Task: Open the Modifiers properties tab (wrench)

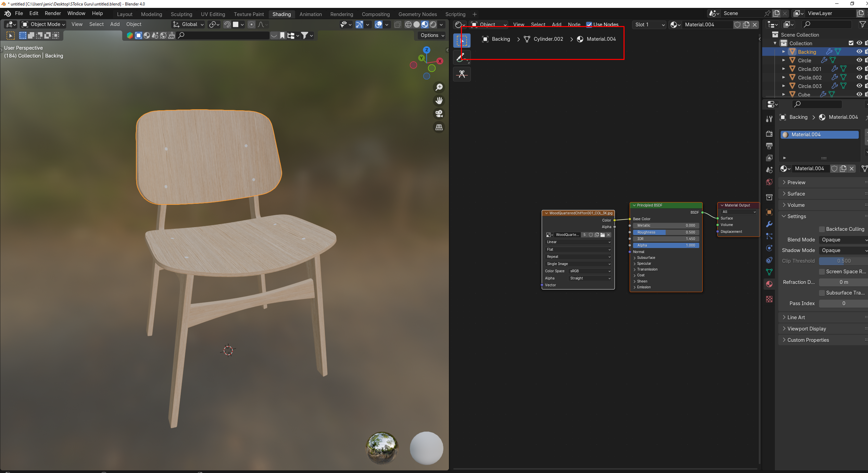Action: [x=769, y=224]
